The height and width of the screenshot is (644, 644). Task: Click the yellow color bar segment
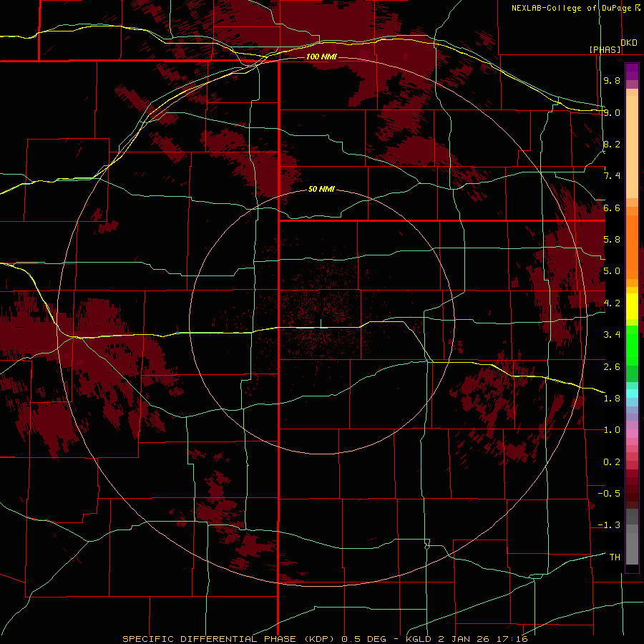(x=632, y=306)
